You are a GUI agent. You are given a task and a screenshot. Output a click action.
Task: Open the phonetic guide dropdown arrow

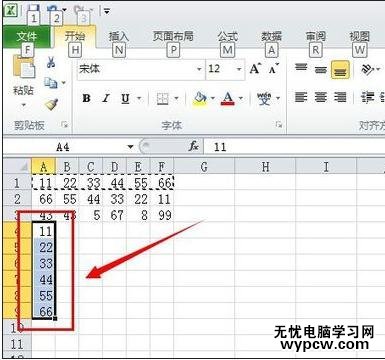click(278, 99)
